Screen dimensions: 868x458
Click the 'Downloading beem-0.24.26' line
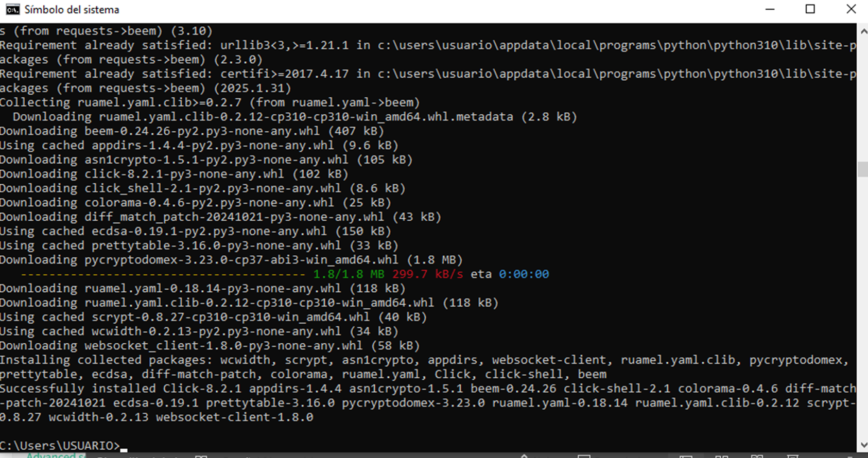[x=192, y=131]
